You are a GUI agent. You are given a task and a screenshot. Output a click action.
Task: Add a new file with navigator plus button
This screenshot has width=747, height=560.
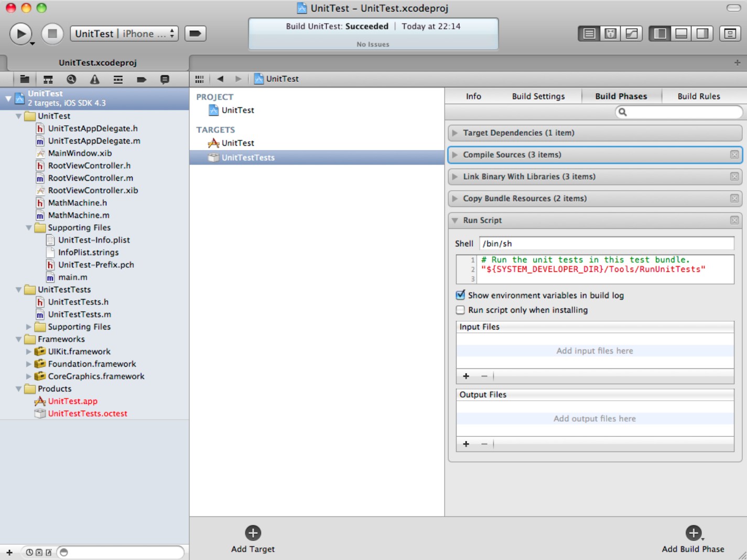9,552
